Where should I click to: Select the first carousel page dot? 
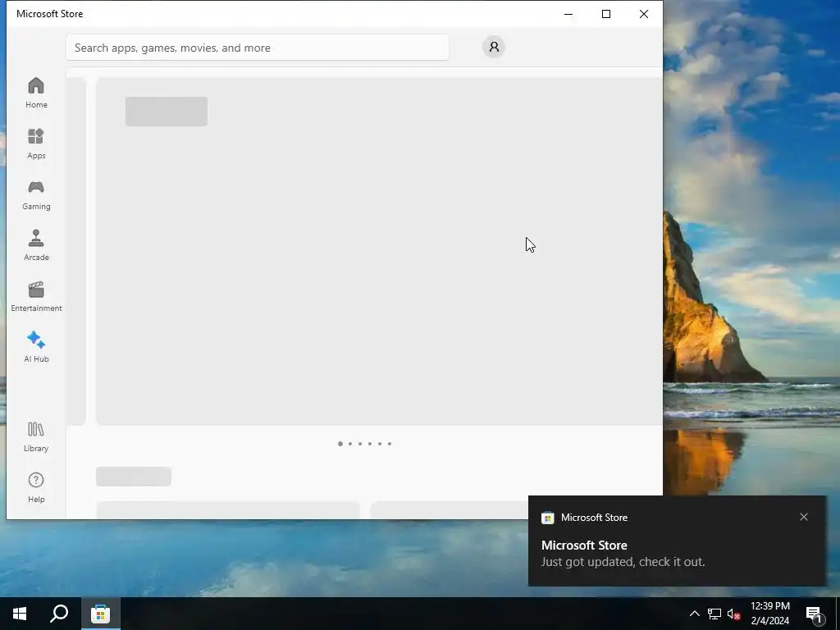point(340,444)
